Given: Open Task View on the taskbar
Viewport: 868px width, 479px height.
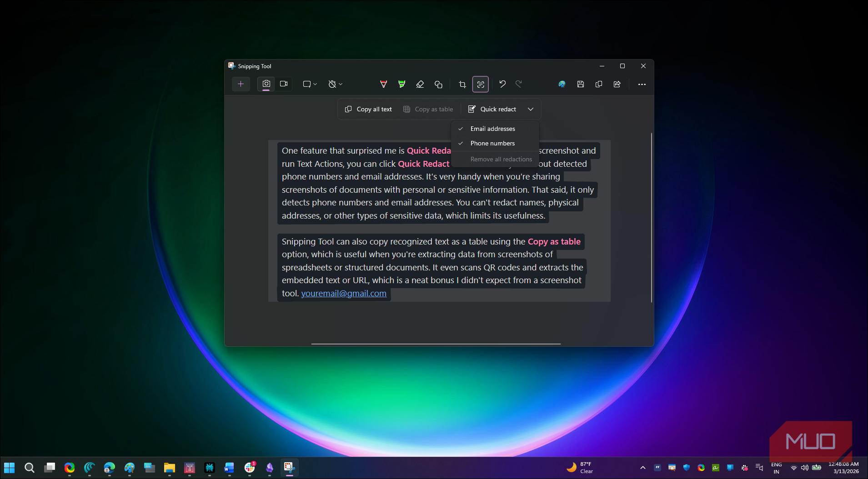Looking at the screenshot, I should point(49,468).
